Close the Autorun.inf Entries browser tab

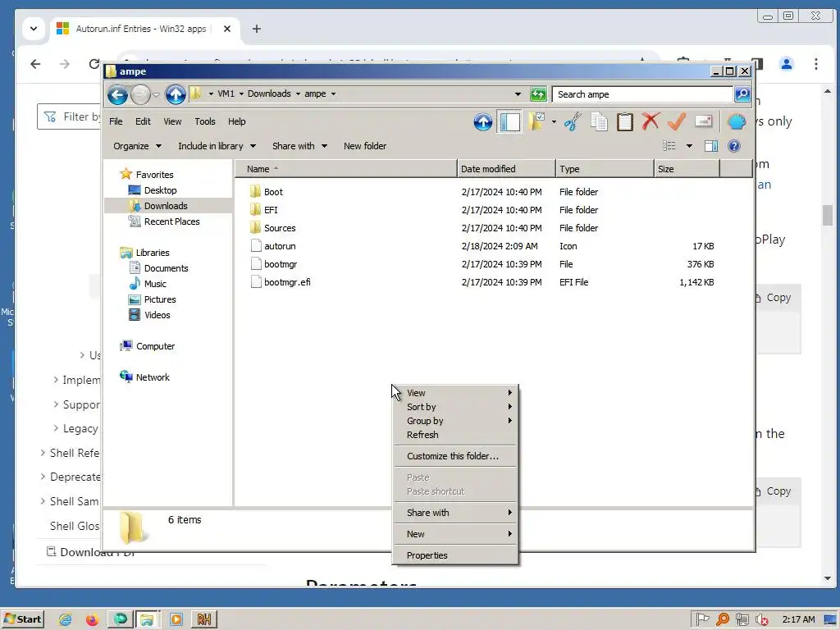click(227, 29)
